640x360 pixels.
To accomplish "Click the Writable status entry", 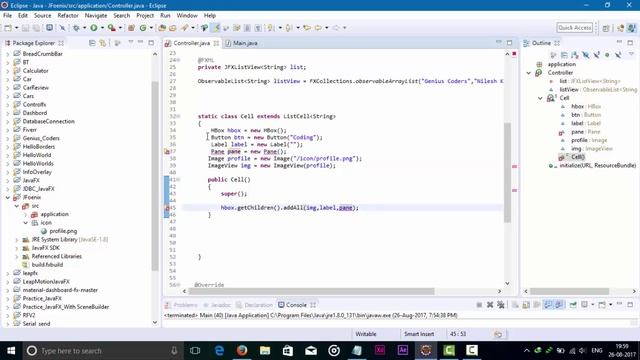I will pyautogui.click(x=366, y=334).
